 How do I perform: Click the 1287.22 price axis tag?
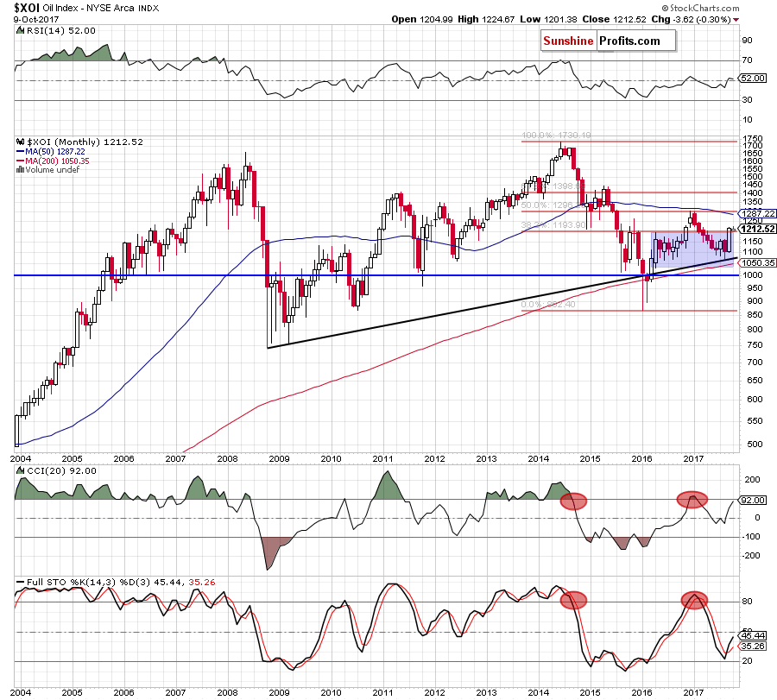pos(756,213)
